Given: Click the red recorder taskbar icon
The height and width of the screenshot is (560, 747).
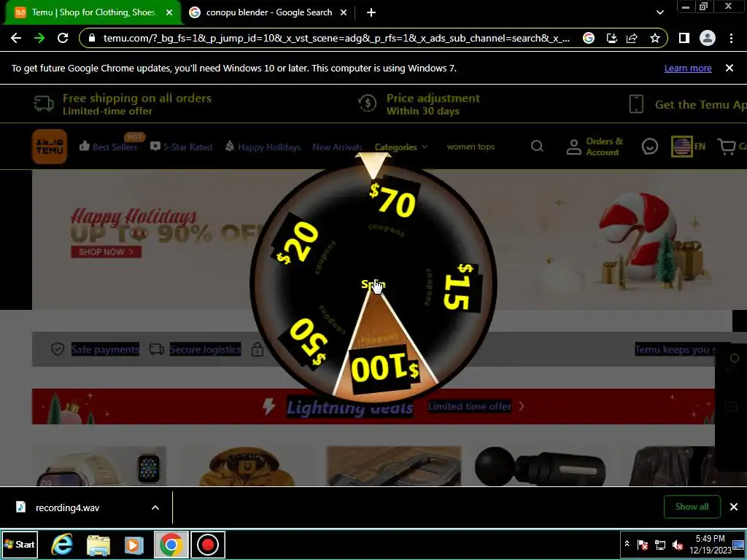Looking at the screenshot, I should pyautogui.click(x=208, y=544).
